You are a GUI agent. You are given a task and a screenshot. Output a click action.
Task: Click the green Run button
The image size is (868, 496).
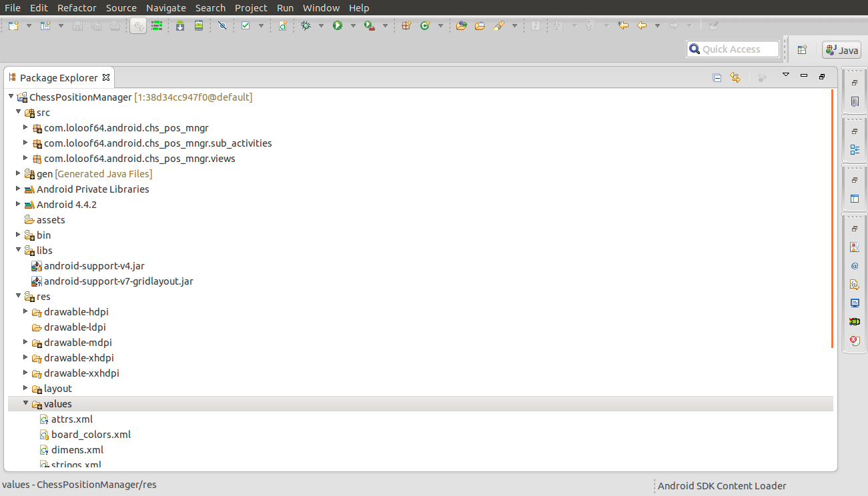point(338,26)
